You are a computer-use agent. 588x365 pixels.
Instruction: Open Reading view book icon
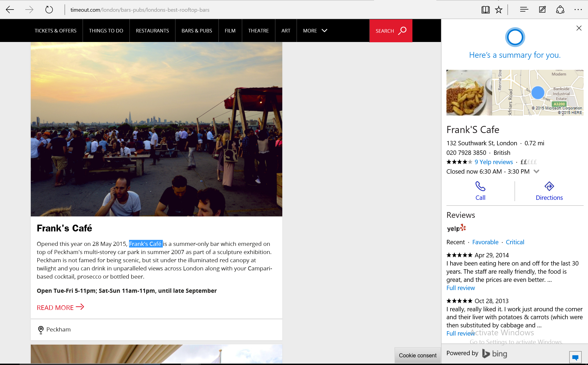pyautogui.click(x=485, y=10)
